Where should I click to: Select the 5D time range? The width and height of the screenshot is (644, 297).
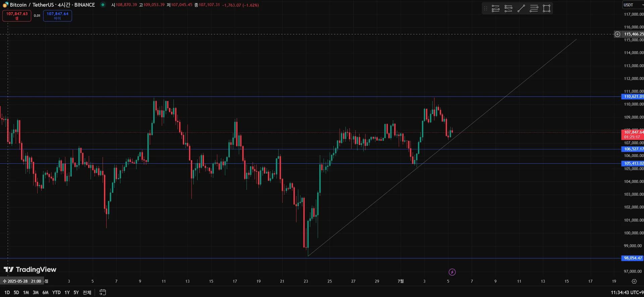pyautogui.click(x=16, y=293)
